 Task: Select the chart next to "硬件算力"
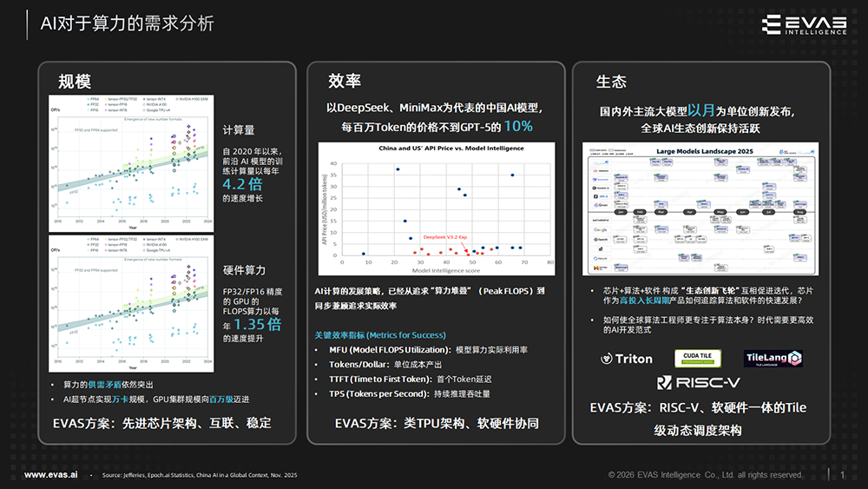click(131, 303)
